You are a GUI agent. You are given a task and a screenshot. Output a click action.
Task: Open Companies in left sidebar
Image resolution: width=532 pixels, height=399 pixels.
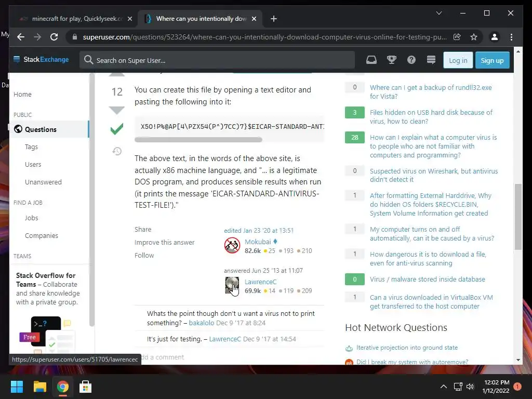tap(42, 235)
